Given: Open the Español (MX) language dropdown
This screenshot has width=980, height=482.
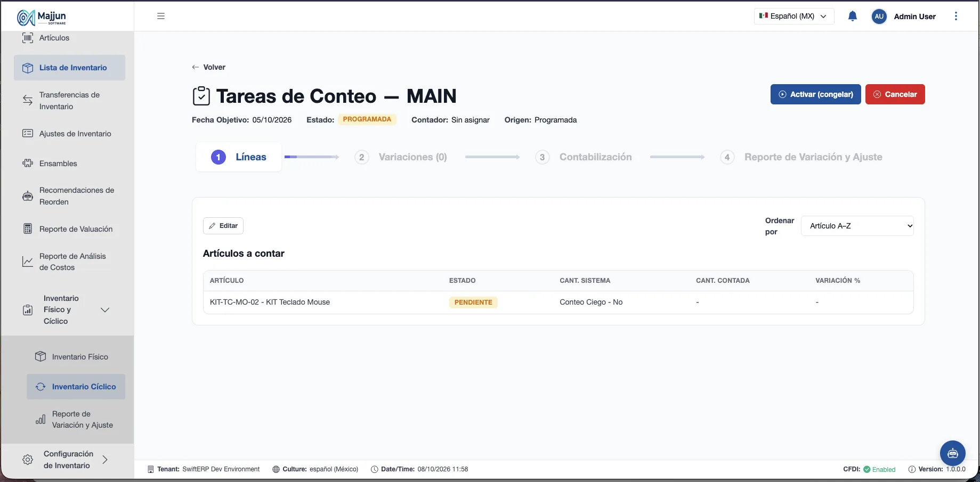Looking at the screenshot, I should coord(794,16).
